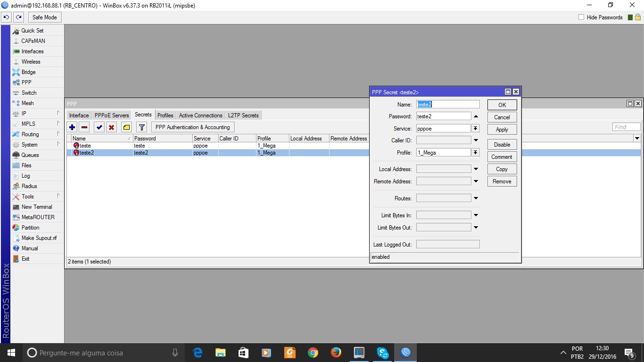
Task: Click Disable in PPP Secret dialog
Action: 502,145
